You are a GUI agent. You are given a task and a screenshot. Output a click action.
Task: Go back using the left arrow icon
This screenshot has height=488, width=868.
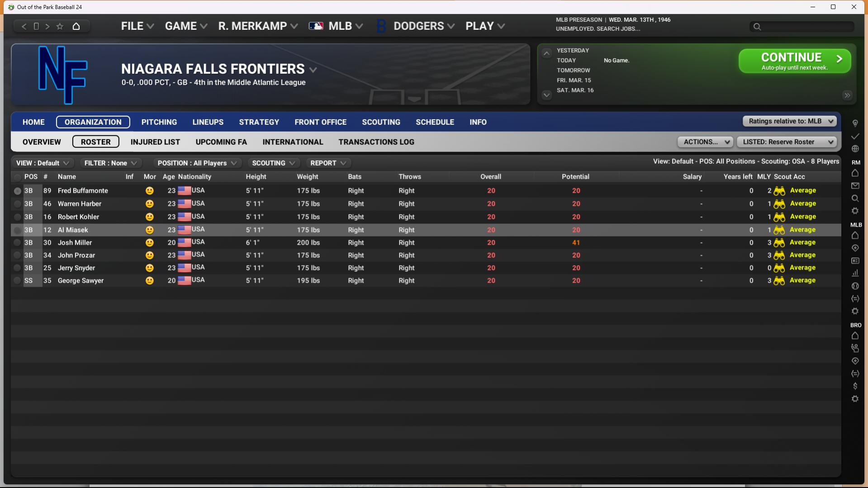(x=24, y=26)
